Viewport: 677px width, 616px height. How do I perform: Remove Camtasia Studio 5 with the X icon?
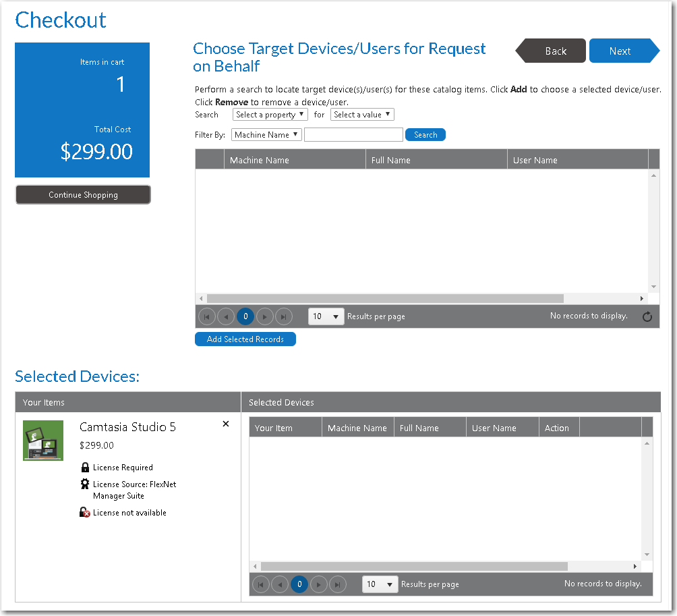coord(226,424)
